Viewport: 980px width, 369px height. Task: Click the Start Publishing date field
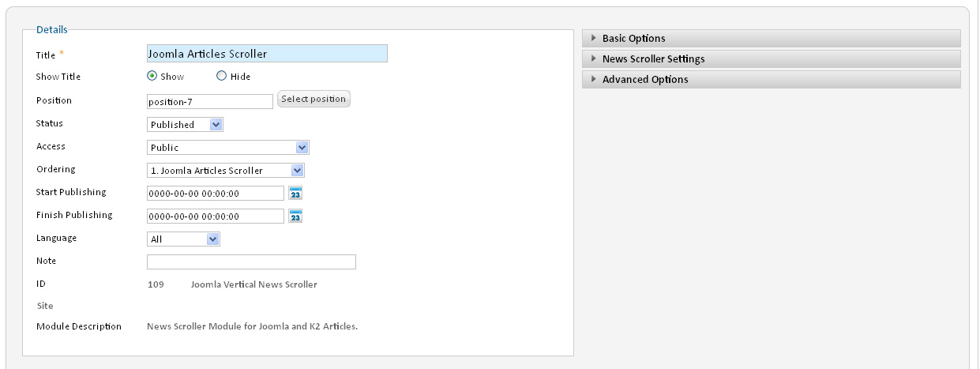pyautogui.click(x=216, y=194)
